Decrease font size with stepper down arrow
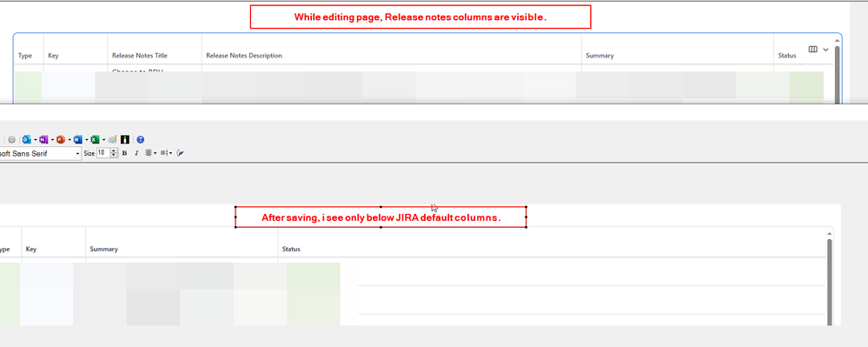Viewport: 868px width, 347px height. (114, 156)
